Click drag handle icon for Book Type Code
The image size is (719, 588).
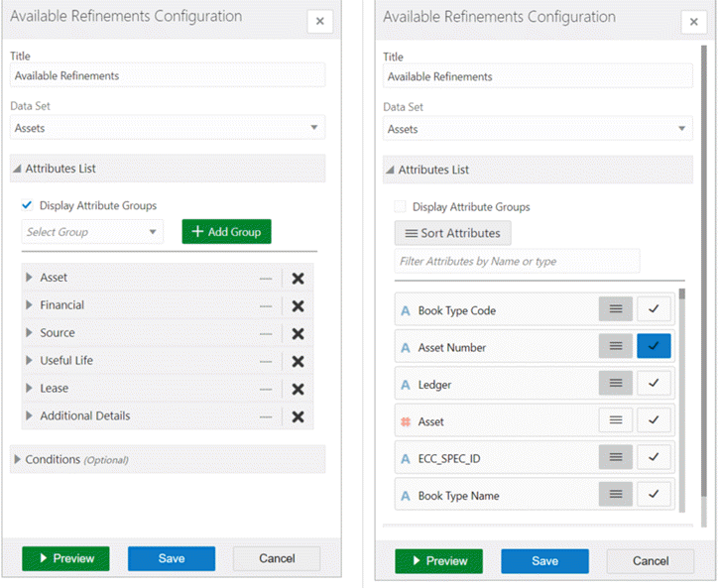(616, 309)
